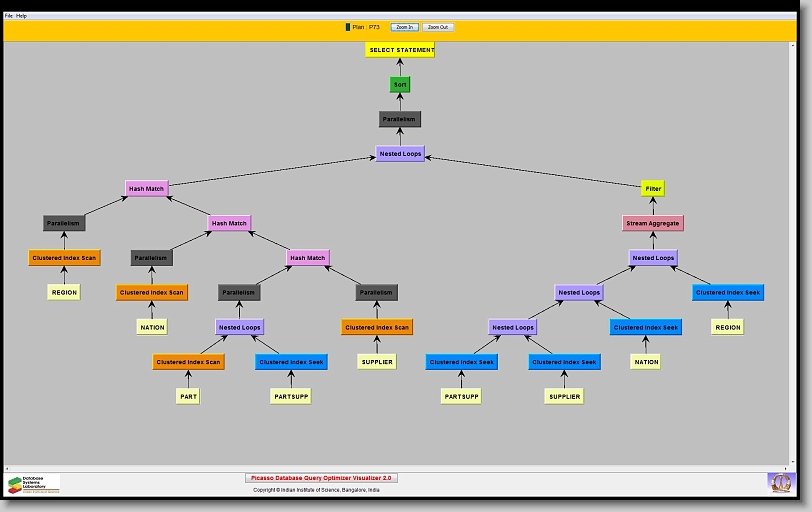Select the green Sort node
The height and width of the screenshot is (512, 812).
(400, 85)
